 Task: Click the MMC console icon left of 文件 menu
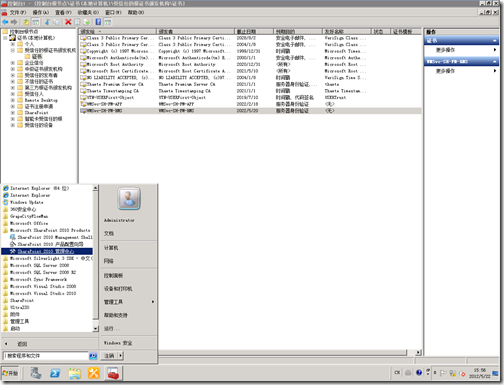[4, 13]
